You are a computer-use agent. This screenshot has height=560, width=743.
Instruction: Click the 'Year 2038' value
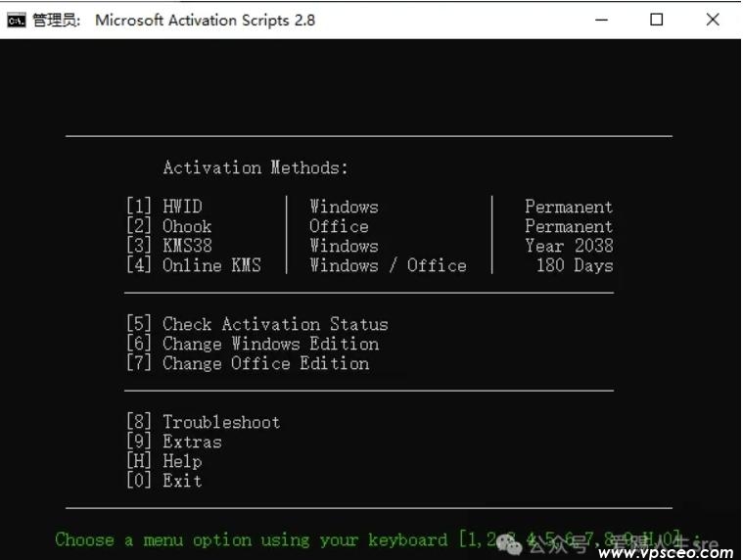click(x=569, y=246)
